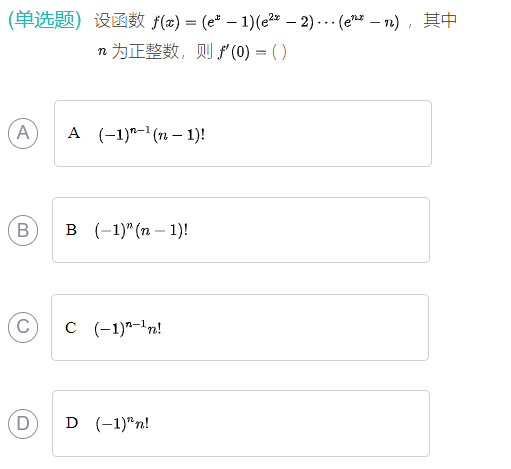Click empty area of option C card
511x469 pixels.
pos(293,327)
